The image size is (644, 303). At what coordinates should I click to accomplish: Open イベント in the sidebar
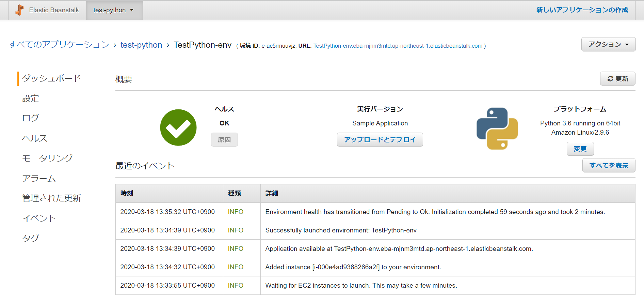tap(39, 218)
